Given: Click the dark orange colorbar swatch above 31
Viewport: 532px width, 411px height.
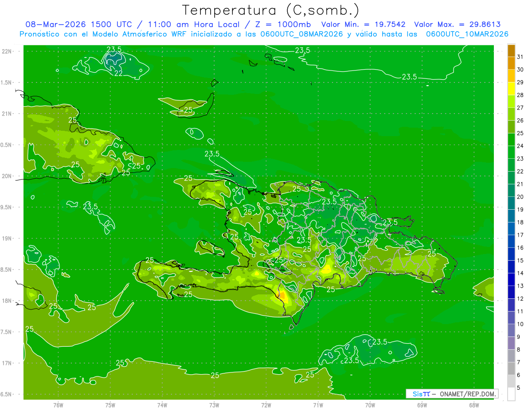Looking at the screenshot, I should (x=511, y=51).
